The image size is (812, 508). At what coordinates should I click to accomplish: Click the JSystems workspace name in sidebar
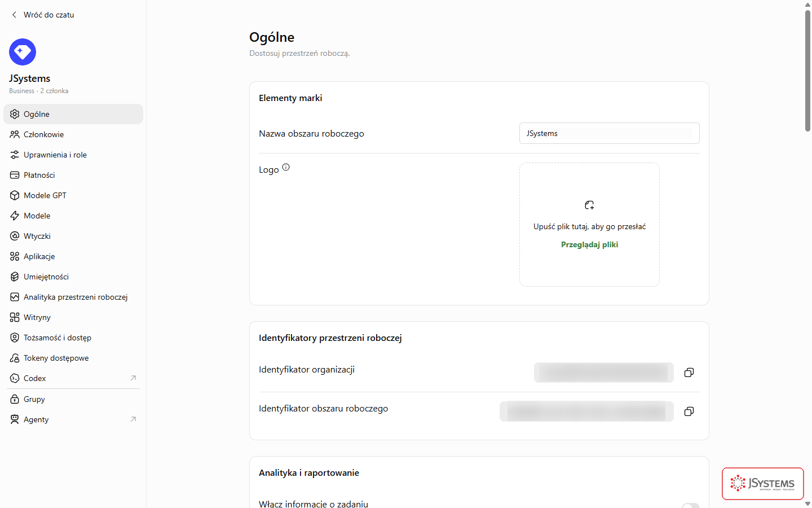tap(30, 78)
